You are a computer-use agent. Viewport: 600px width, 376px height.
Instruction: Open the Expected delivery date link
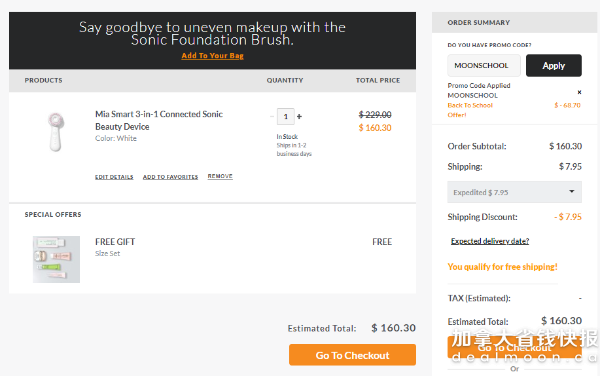[x=490, y=241]
